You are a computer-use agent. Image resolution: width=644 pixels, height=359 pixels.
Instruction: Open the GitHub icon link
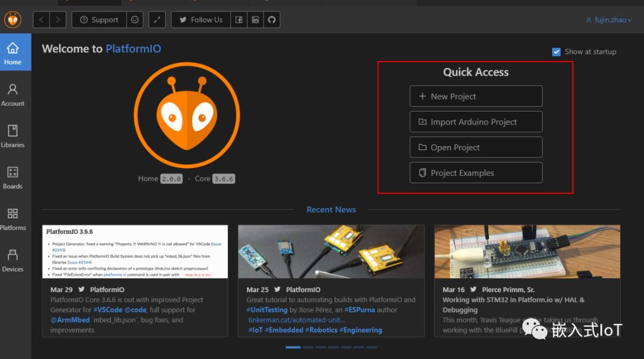[x=272, y=20]
